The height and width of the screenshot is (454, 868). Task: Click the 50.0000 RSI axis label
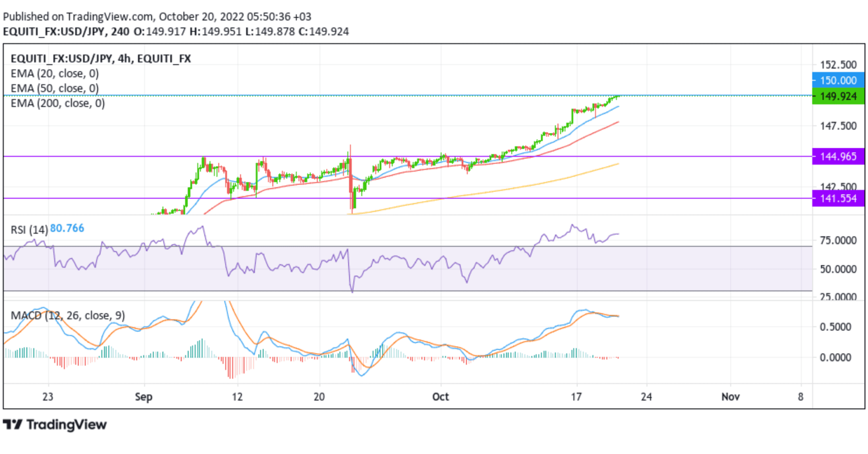pyautogui.click(x=839, y=269)
